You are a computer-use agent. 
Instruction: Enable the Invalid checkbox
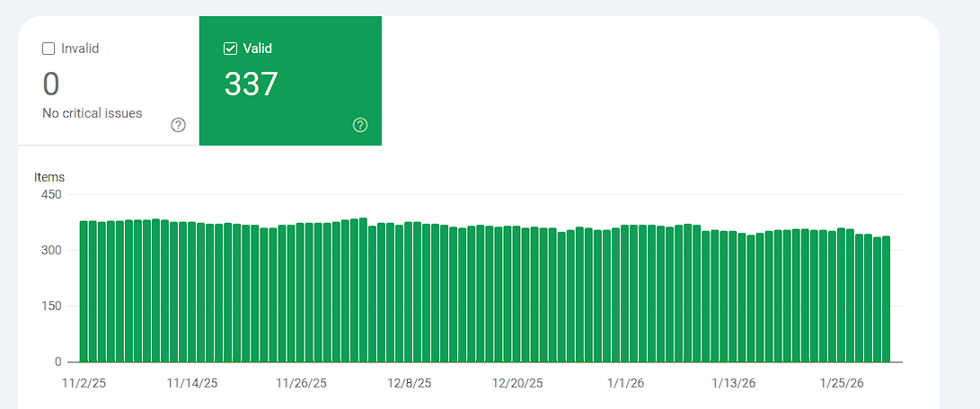pos(49,49)
